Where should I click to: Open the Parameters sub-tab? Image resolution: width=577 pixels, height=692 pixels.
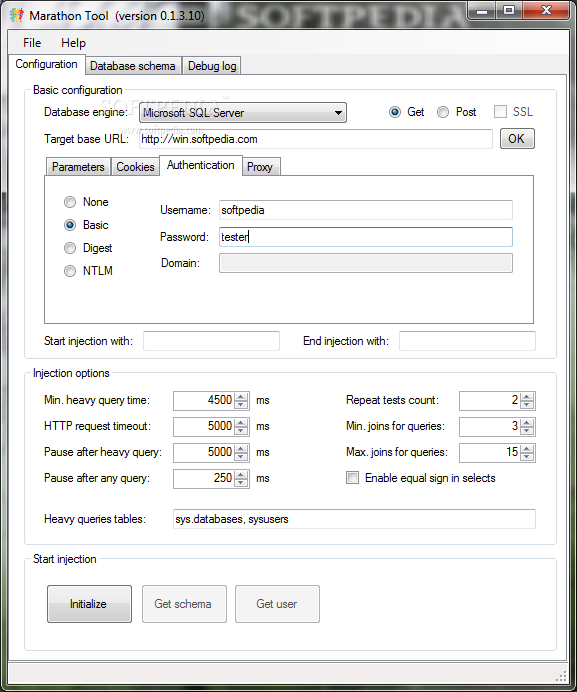click(x=78, y=167)
